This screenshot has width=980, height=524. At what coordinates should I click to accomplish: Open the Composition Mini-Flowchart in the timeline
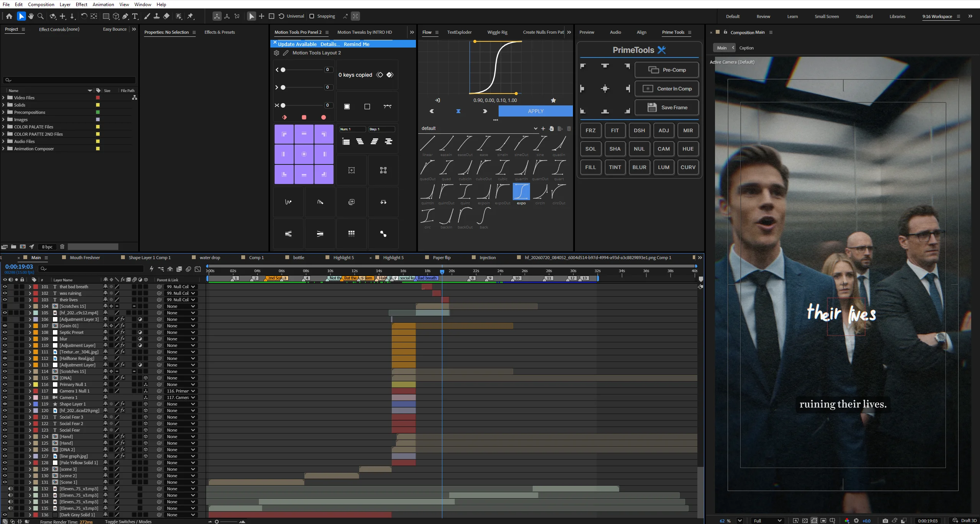161,269
